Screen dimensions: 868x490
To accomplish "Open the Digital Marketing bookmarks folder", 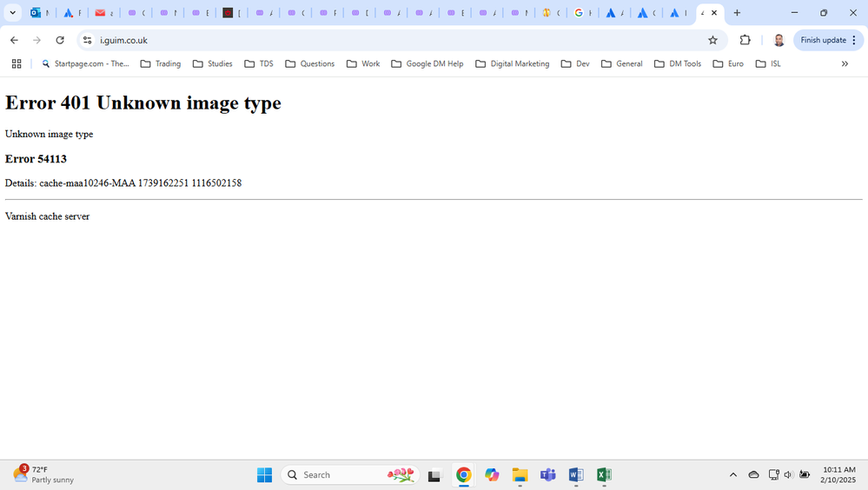I will pyautogui.click(x=513, y=63).
